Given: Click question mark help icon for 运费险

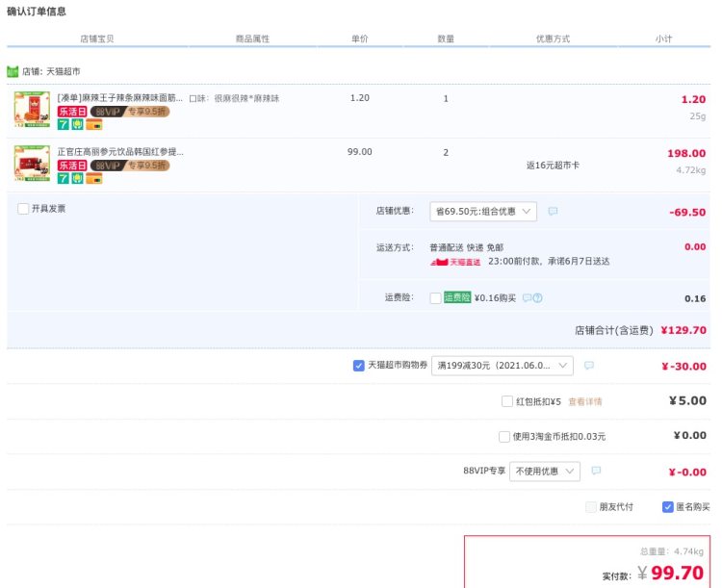Looking at the screenshot, I should (x=537, y=298).
